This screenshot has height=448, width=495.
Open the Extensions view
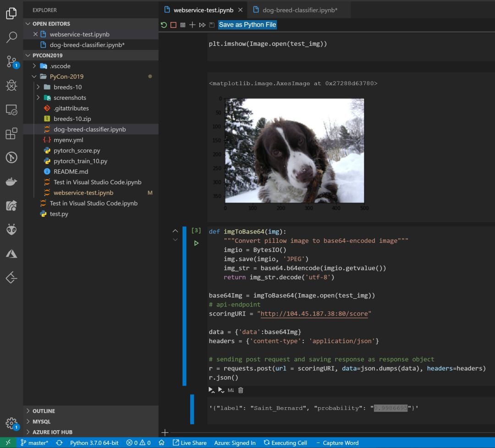pyautogui.click(x=11, y=133)
